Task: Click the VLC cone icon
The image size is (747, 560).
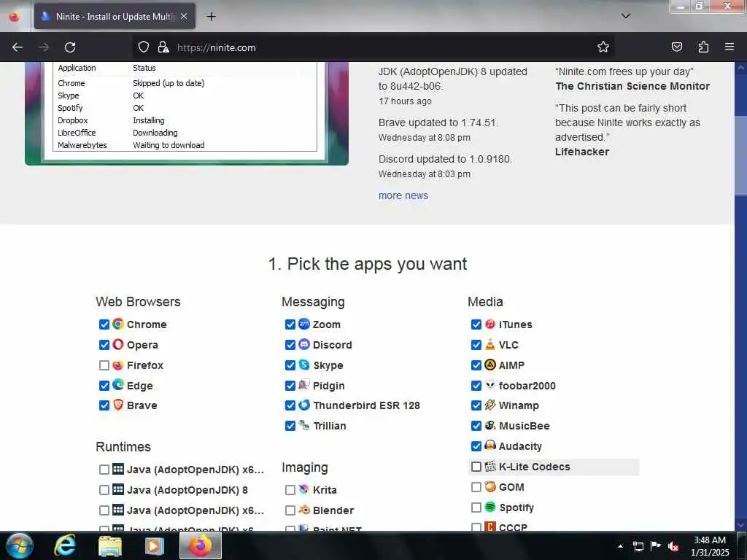Action: (x=489, y=344)
